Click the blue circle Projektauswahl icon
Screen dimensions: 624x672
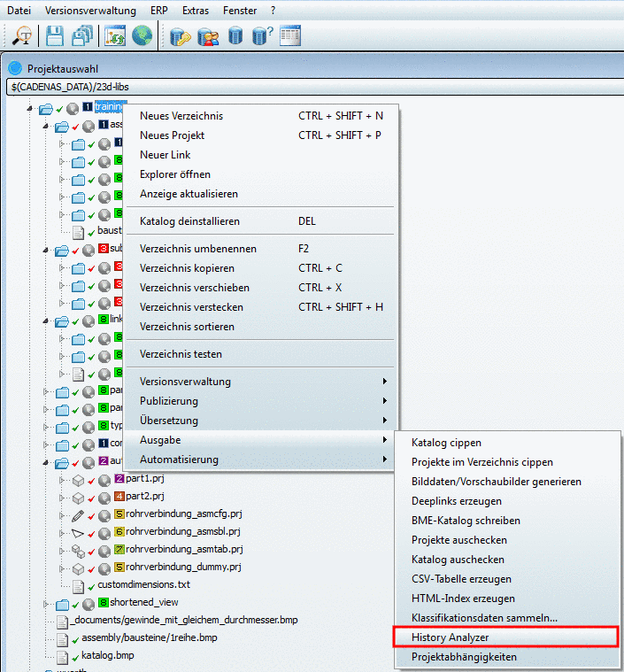click(15, 68)
